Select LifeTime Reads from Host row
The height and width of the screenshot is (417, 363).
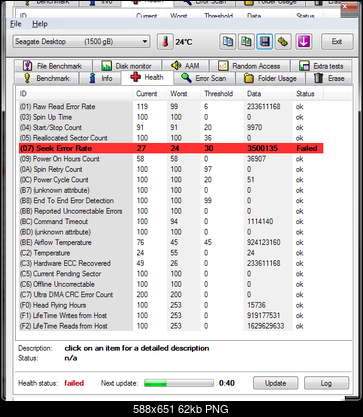[171, 326]
